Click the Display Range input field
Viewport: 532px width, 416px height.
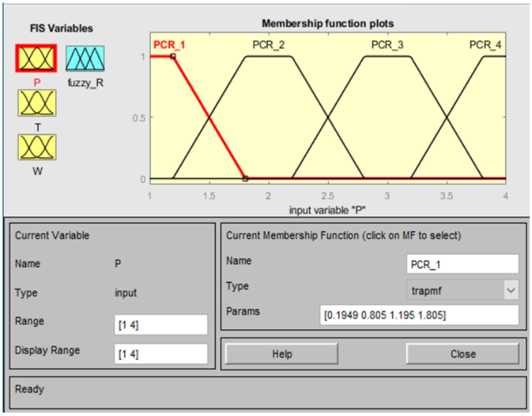[161, 354]
